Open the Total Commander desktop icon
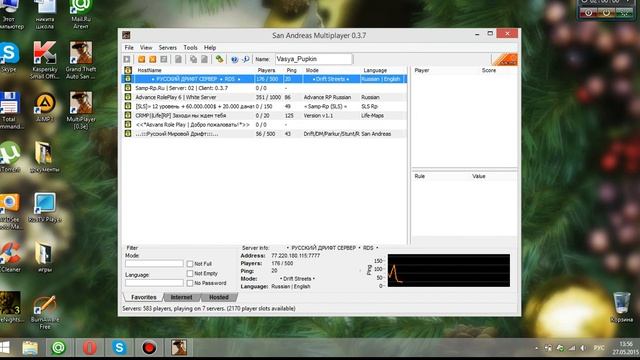This screenshot has width=640, height=360. 10,110
